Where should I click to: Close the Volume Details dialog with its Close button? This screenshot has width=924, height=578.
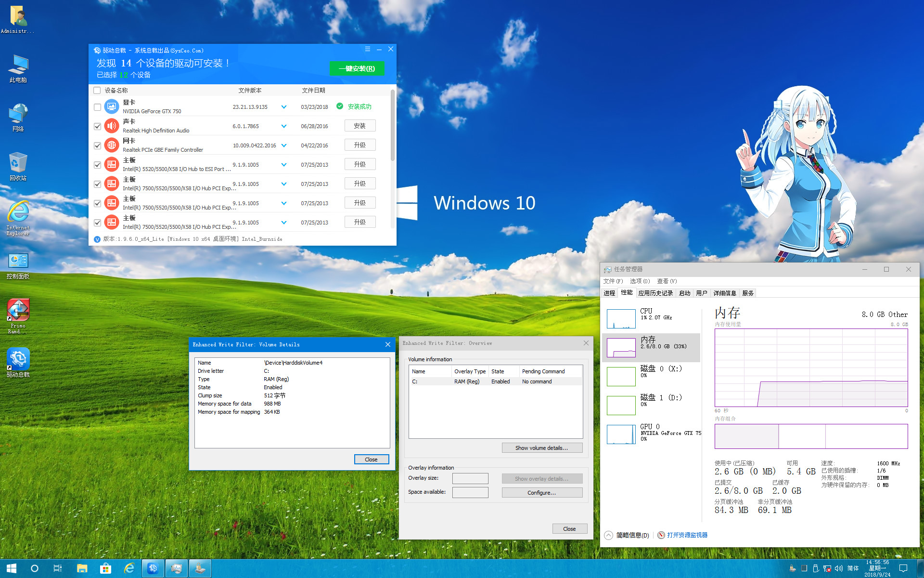[x=371, y=460]
